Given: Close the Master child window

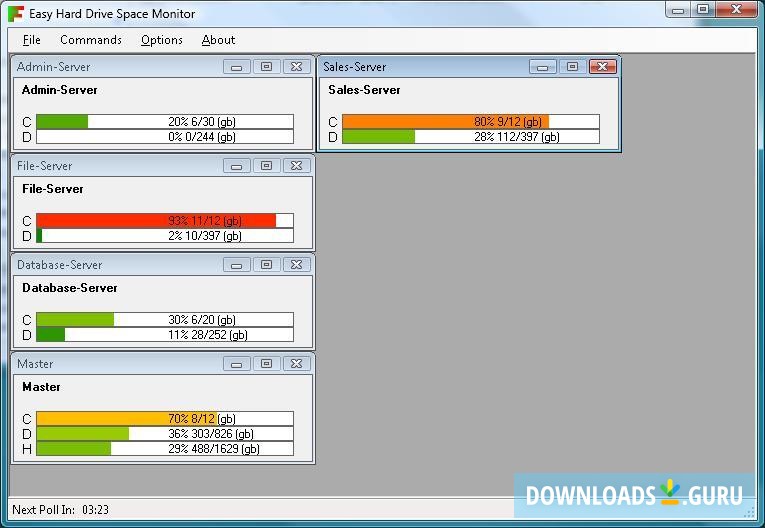Looking at the screenshot, I should [x=297, y=364].
